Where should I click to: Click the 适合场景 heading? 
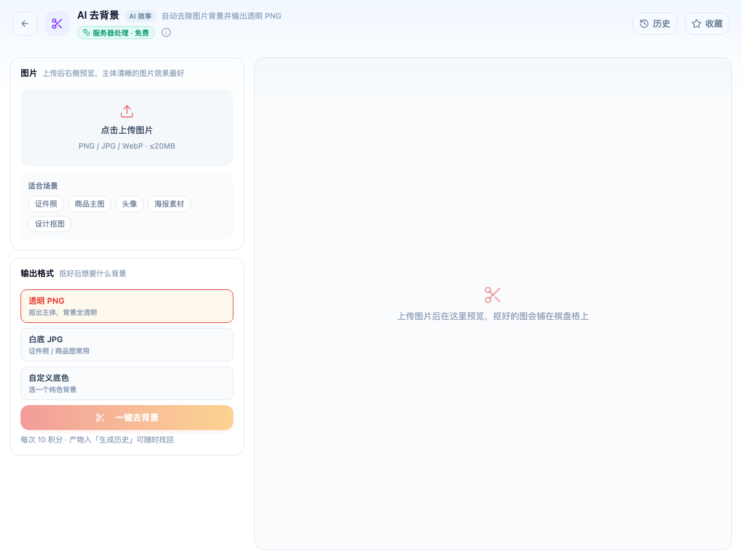(x=42, y=186)
